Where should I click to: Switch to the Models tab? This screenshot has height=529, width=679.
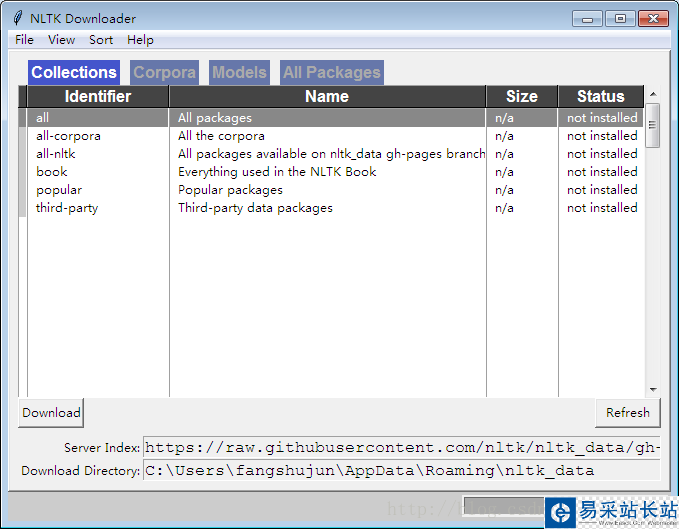(239, 72)
